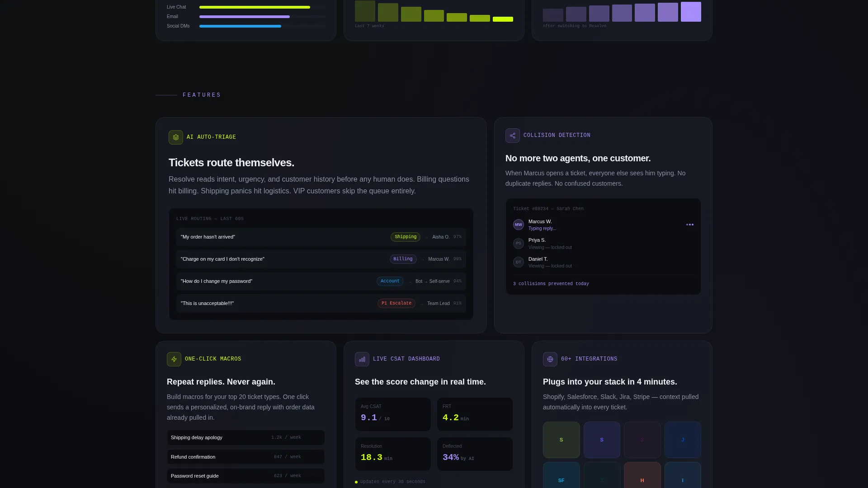This screenshot has height=488, width=868.
Task: Open the Password reset guide macro
Action: click(x=246, y=476)
